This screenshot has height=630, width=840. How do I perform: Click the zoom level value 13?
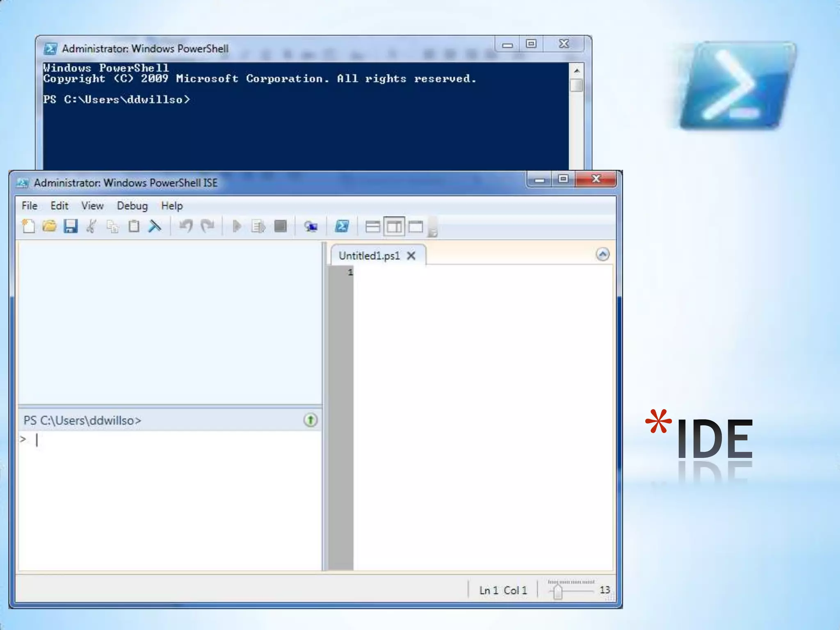[605, 590]
